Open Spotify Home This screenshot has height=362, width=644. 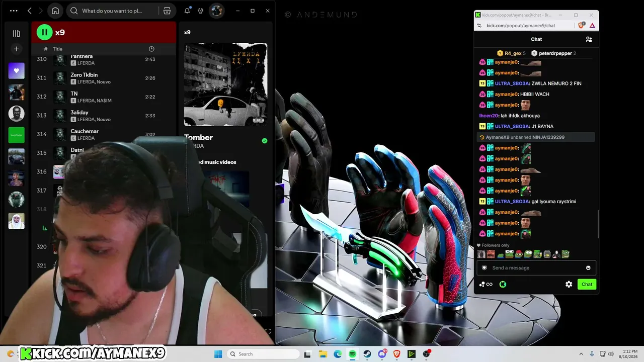coord(55,11)
